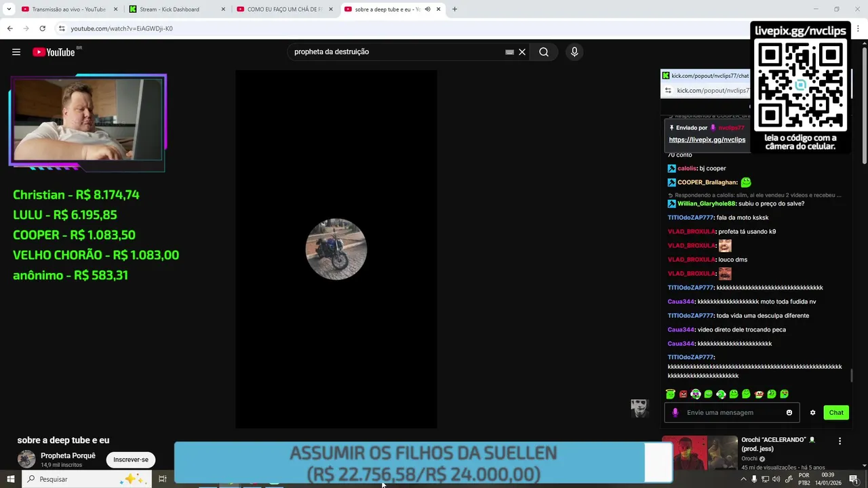Reload the YouTube page
The height and width of the screenshot is (488, 868).
(42, 28)
